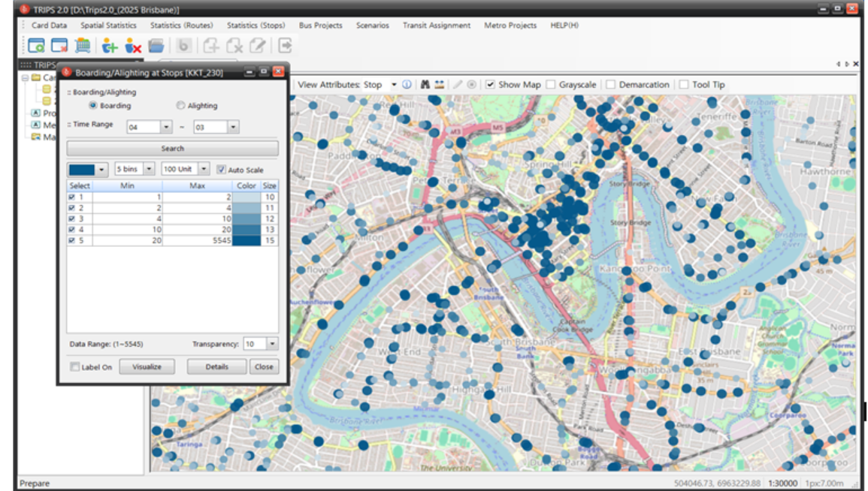Open the end time dropdown showing 03
This screenshot has width=868, height=491.
tap(233, 127)
